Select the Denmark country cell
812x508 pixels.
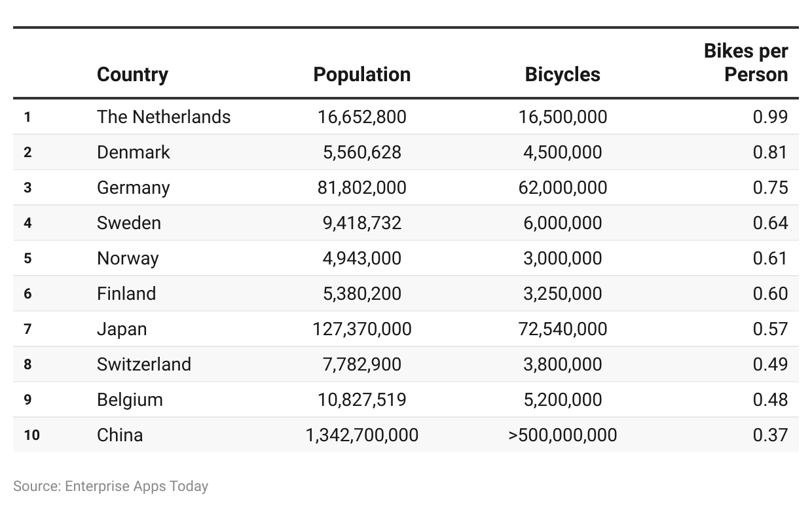coord(134,152)
